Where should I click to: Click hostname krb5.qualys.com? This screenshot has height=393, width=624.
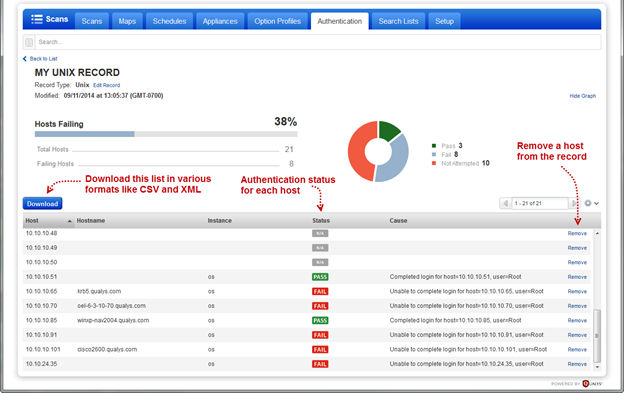click(x=99, y=291)
